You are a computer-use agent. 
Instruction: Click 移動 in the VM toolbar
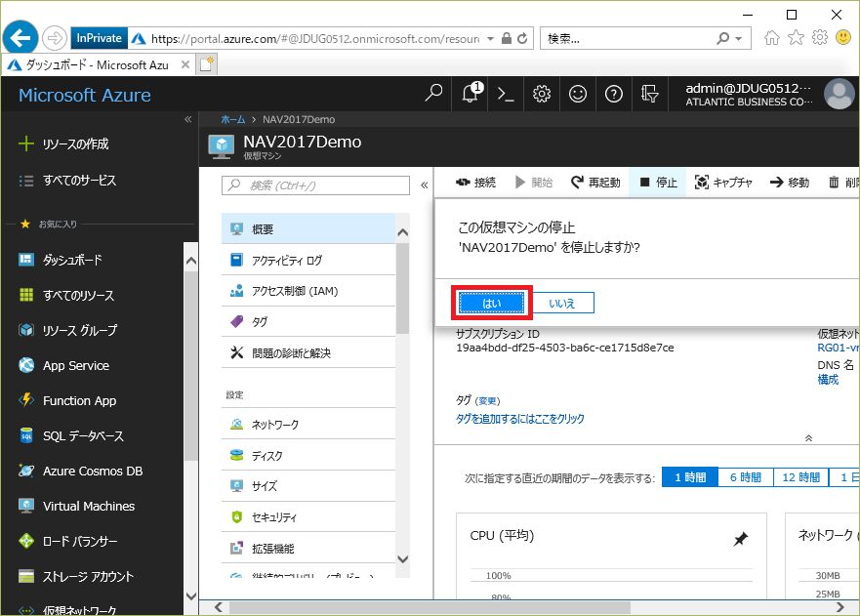(790, 183)
